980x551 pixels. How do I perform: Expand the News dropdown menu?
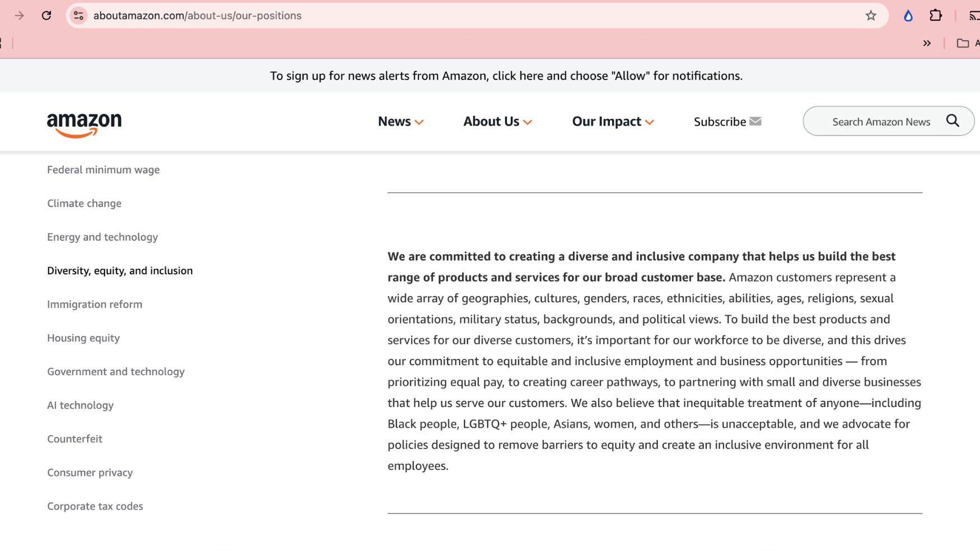click(x=400, y=122)
